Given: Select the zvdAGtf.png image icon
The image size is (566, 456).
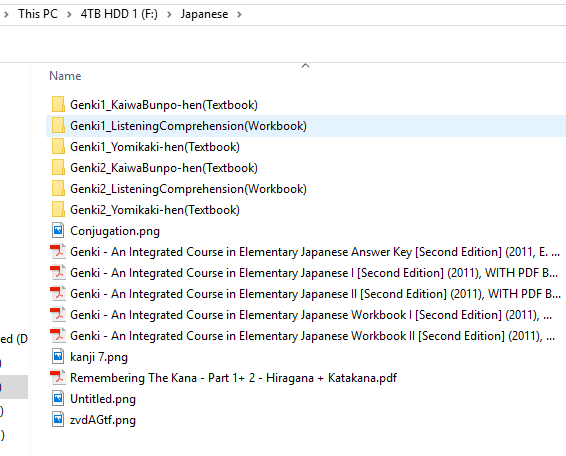Looking at the screenshot, I should (58, 419).
